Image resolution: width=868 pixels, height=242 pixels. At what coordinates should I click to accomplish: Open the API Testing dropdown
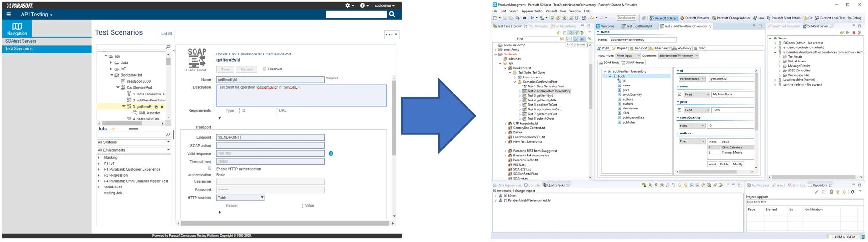point(36,15)
